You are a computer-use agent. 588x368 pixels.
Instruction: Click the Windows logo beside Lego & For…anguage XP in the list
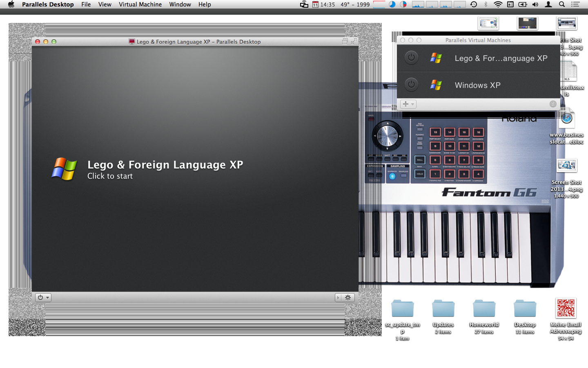436,58
